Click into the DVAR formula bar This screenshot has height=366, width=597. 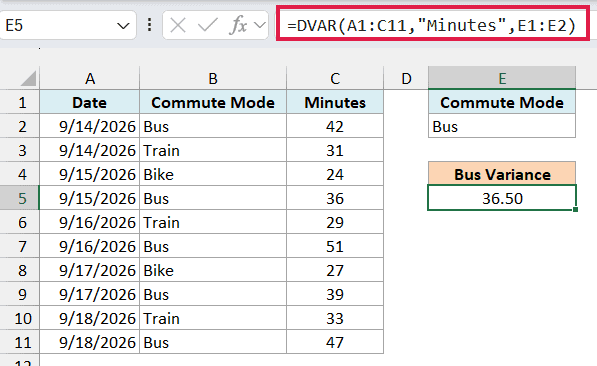(x=433, y=26)
